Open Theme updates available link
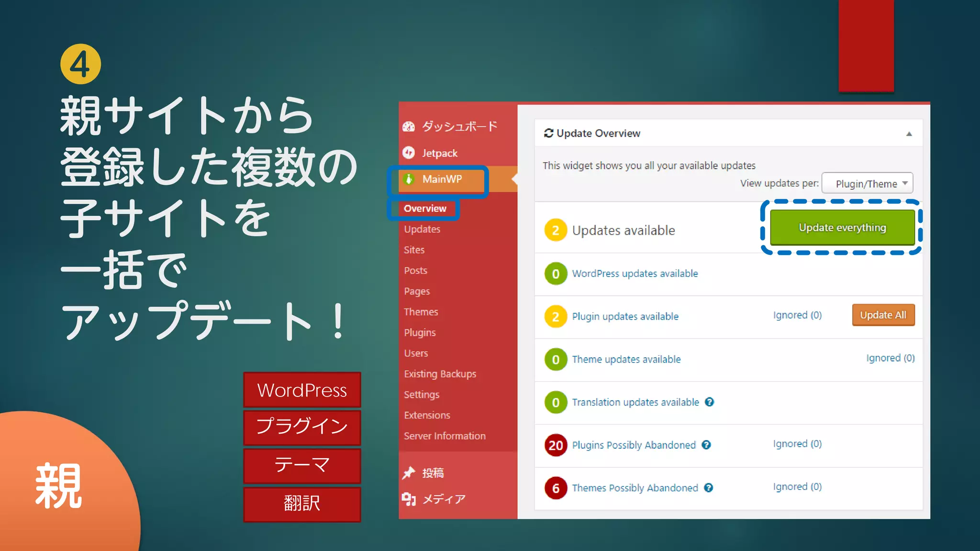 point(626,359)
